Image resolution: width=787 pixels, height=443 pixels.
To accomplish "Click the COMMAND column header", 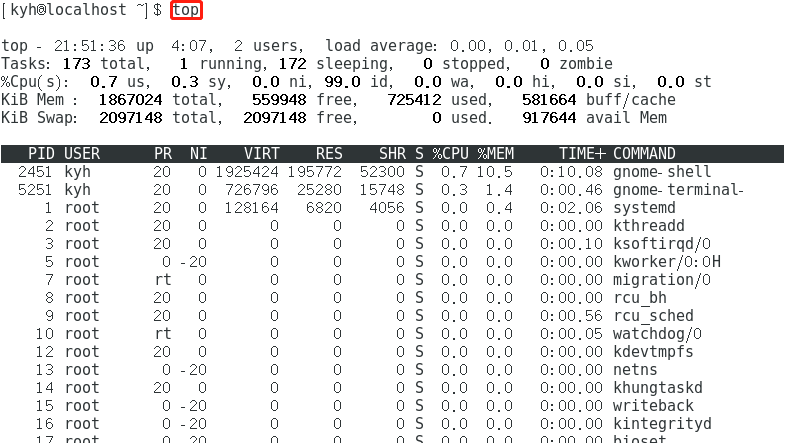I will point(644,154).
